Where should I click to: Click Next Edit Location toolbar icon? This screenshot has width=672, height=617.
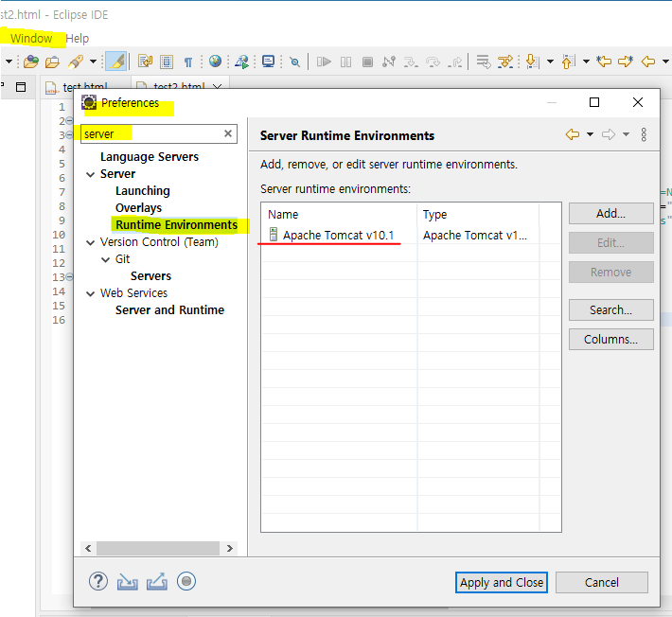pos(626,62)
